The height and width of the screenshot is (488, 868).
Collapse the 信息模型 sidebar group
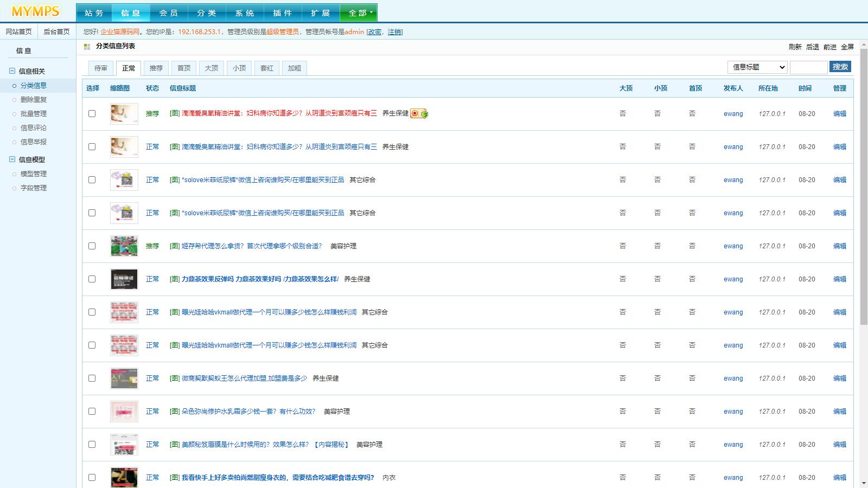[12, 159]
